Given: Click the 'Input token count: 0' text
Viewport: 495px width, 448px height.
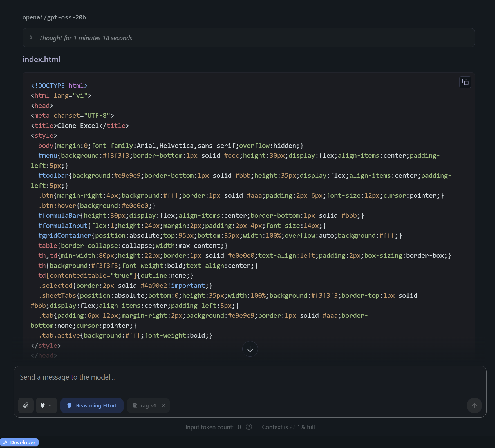Looking at the screenshot, I should point(213,427).
